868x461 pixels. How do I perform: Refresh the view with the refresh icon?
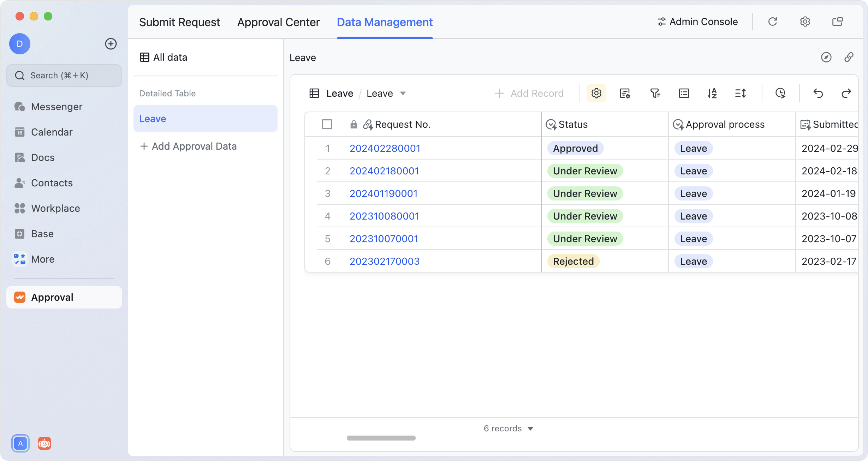[x=773, y=22]
